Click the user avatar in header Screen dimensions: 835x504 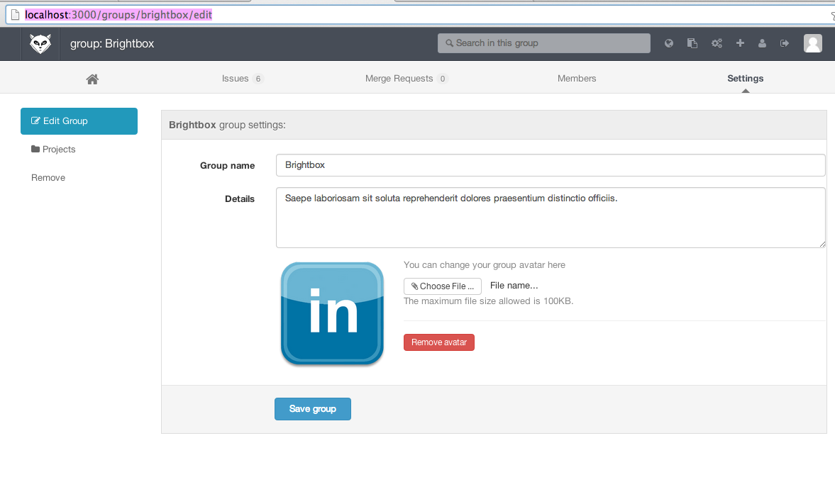(x=812, y=43)
